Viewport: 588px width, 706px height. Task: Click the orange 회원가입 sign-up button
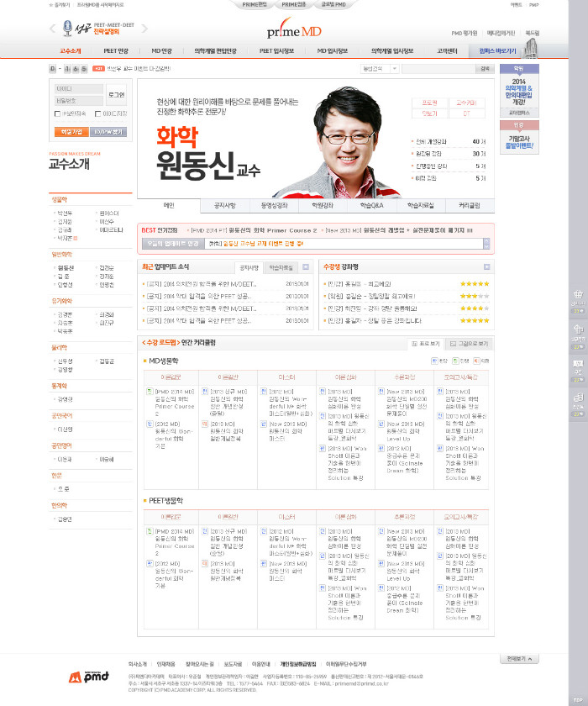71,131
